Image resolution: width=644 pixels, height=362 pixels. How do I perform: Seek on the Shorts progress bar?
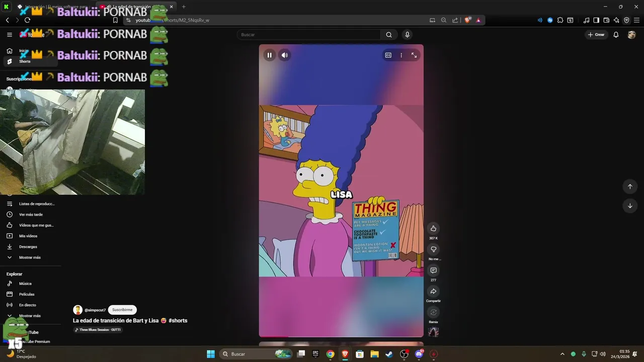pyautogui.click(x=341, y=336)
